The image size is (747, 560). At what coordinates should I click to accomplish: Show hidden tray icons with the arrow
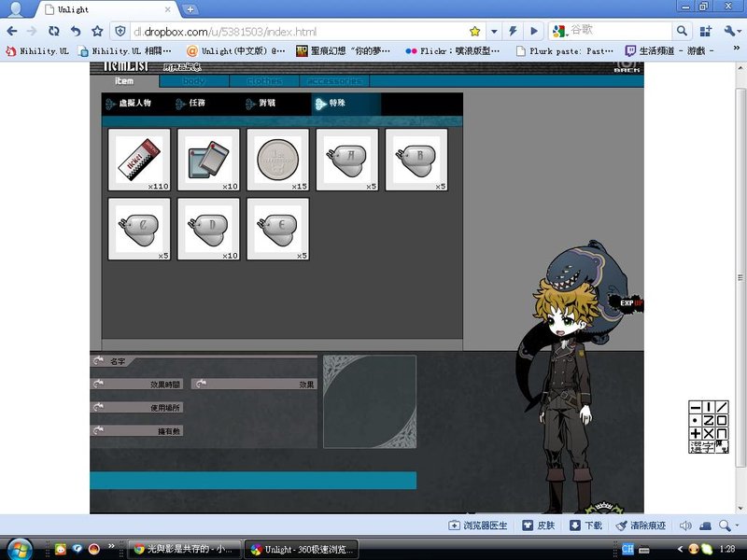680,549
